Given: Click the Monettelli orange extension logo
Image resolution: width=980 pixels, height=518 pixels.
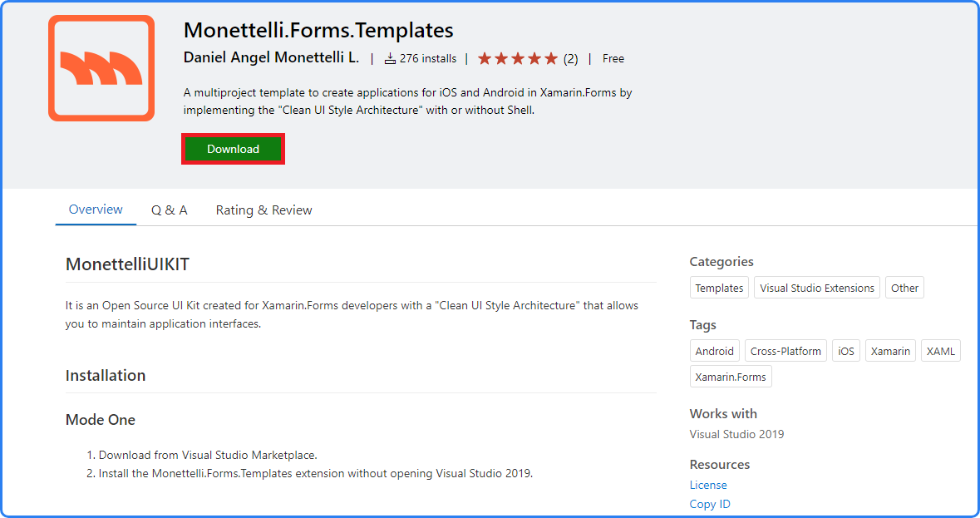Looking at the screenshot, I should (x=101, y=68).
